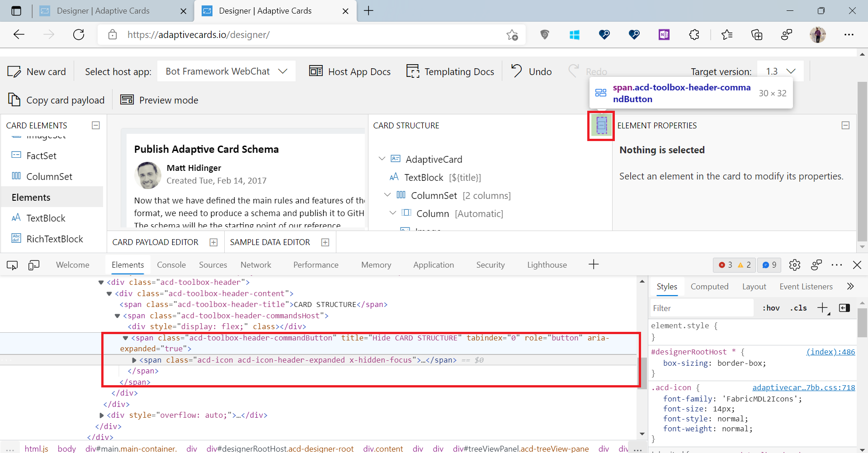Viewport: 868px width, 453px height.
Task: Click the New card button
Action: click(37, 71)
